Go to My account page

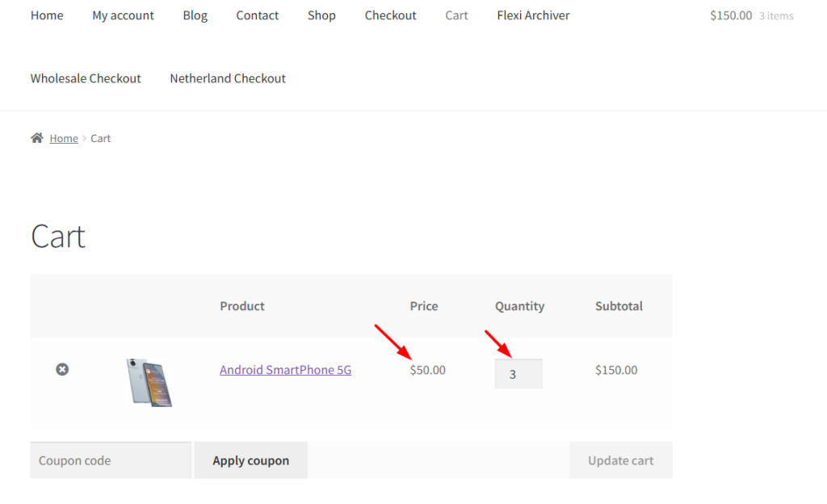(x=123, y=15)
